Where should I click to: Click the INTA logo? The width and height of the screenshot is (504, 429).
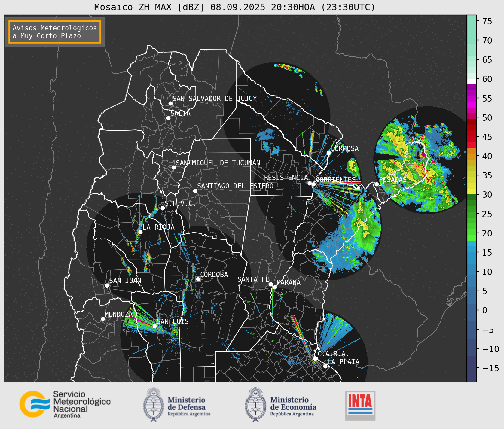pyautogui.click(x=360, y=405)
